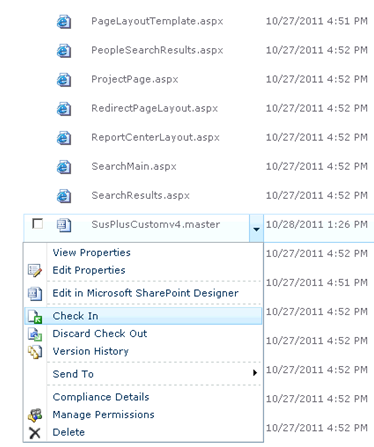Click the date beside SearchMain.aspx
This screenshot has width=374, height=447.
pyautogui.click(x=317, y=166)
